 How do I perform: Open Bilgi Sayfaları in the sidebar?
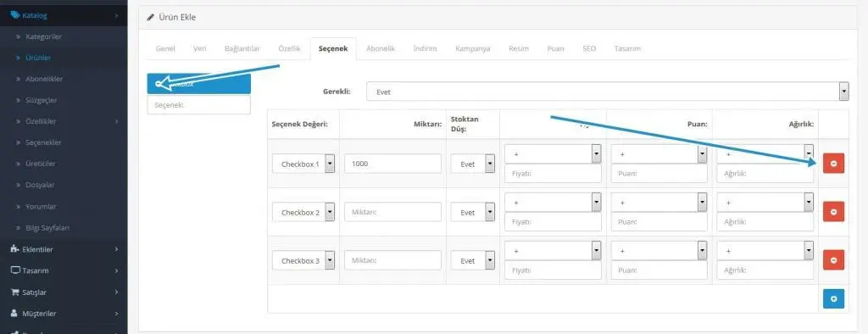(47, 228)
